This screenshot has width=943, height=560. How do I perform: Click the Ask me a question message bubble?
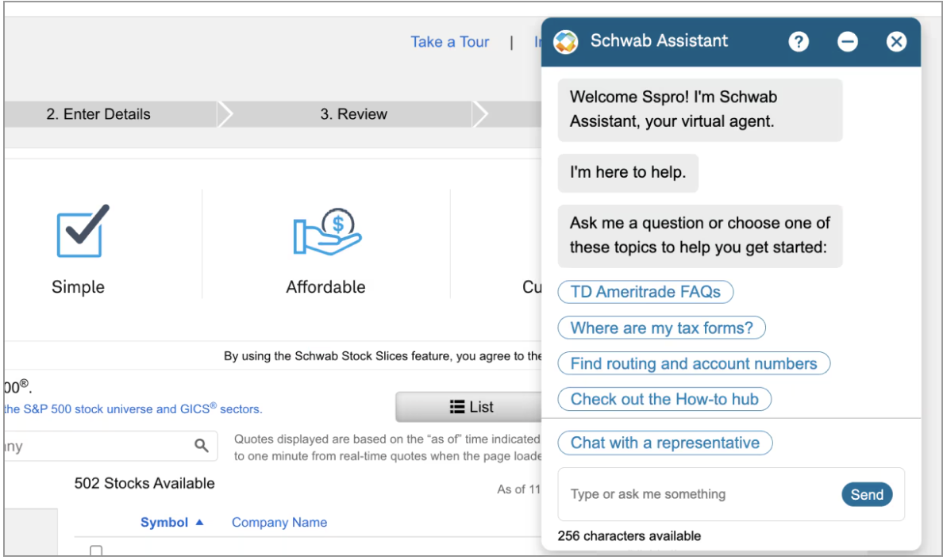pos(700,236)
